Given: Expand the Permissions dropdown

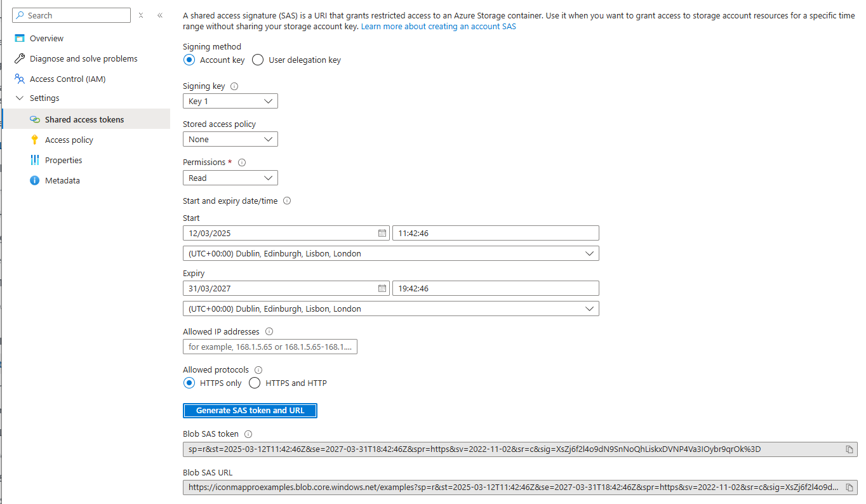Looking at the screenshot, I should 230,178.
